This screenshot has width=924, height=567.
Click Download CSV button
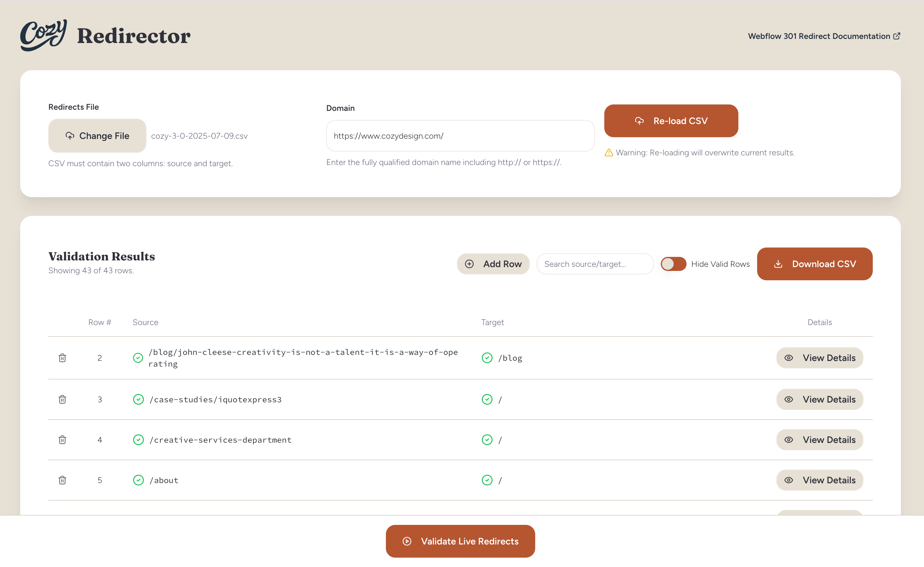(815, 264)
